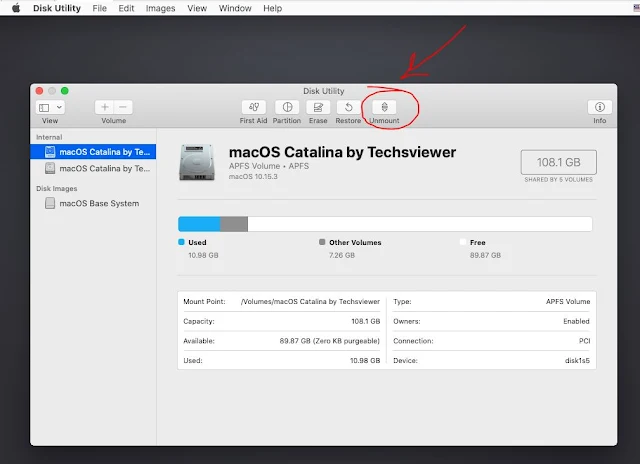Open the Disk Utility application menu
This screenshot has width=640, height=464.
tap(57, 8)
